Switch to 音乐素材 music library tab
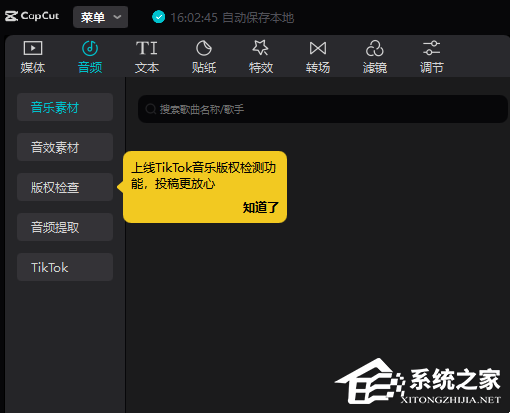The width and height of the screenshot is (510, 413). tap(65, 107)
